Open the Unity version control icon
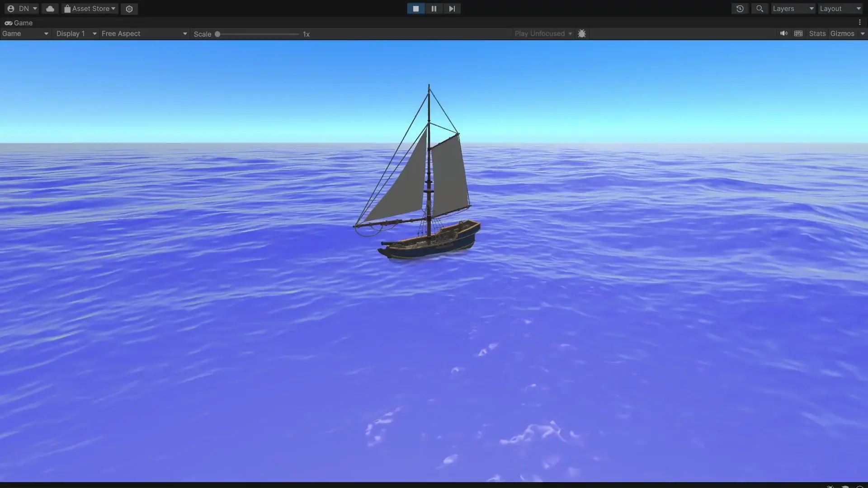 pyautogui.click(x=129, y=9)
